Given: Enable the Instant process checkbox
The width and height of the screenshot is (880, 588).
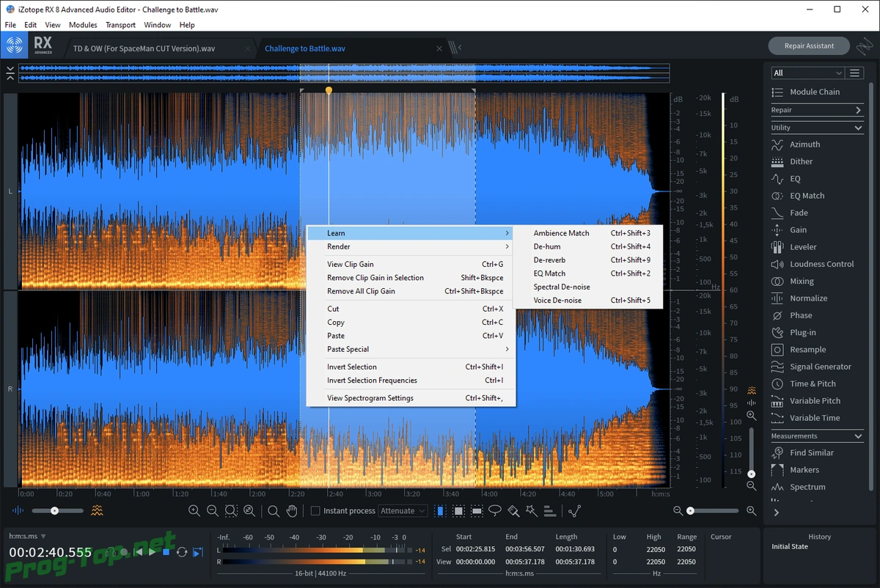Looking at the screenshot, I should tap(315, 511).
